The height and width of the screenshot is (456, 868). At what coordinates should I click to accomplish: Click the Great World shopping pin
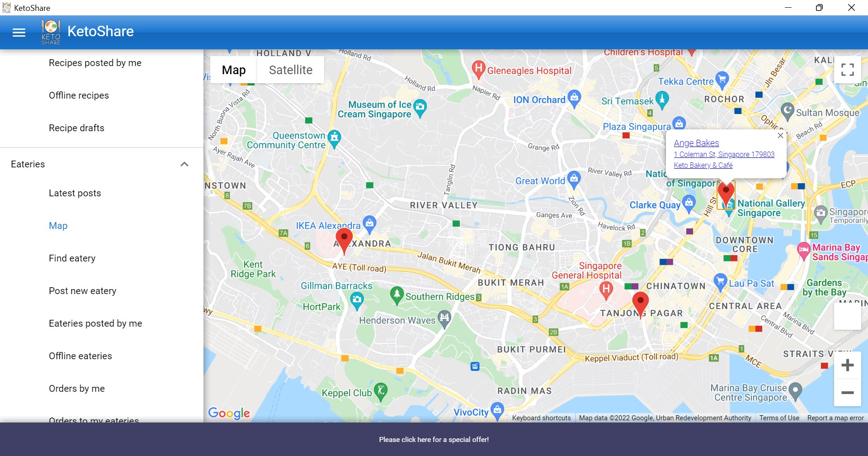pos(574,180)
